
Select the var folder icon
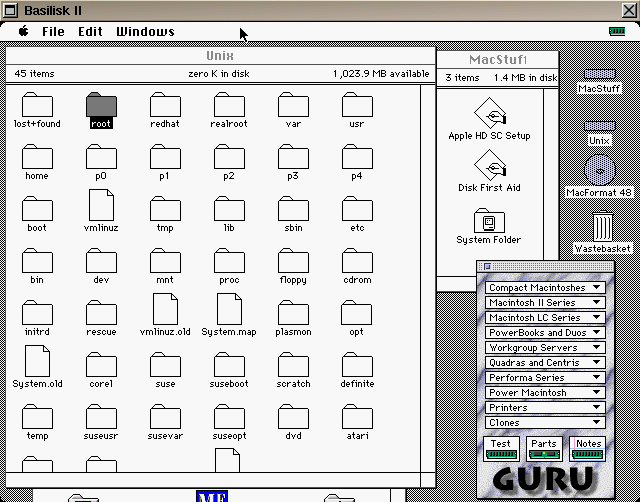tap(293, 105)
